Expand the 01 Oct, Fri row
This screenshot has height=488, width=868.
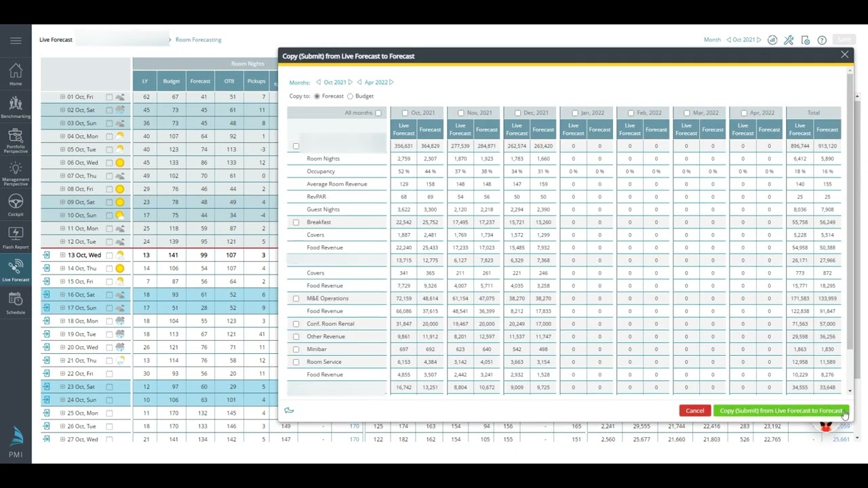pyautogui.click(x=62, y=97)
